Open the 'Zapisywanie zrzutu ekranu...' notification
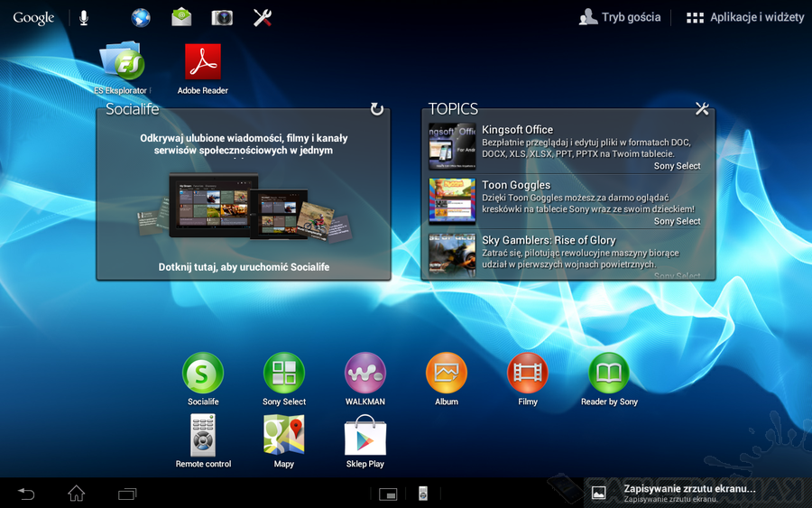The width and height of the screenshot is (812, 508). point(697,493)
